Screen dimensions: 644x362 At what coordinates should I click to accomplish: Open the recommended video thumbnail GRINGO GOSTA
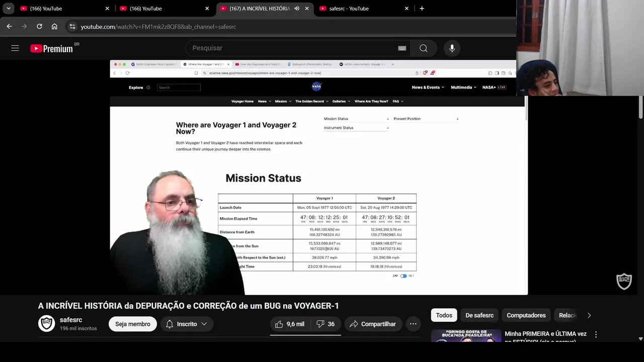(x=466, y=335)
